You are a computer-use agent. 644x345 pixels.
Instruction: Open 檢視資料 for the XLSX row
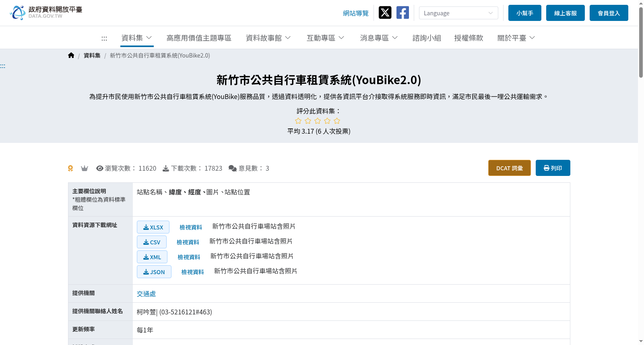(191, 227)
